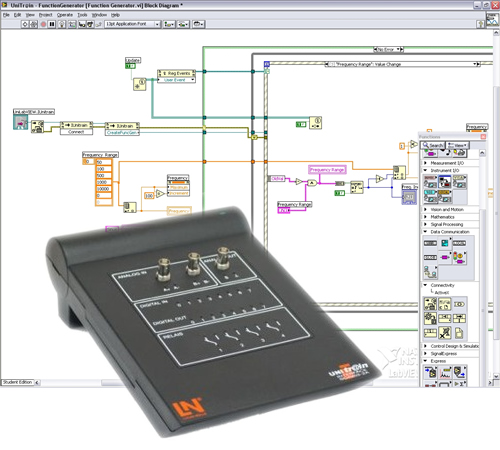Click the Run Continuously toolbar icon

(34, 24)
